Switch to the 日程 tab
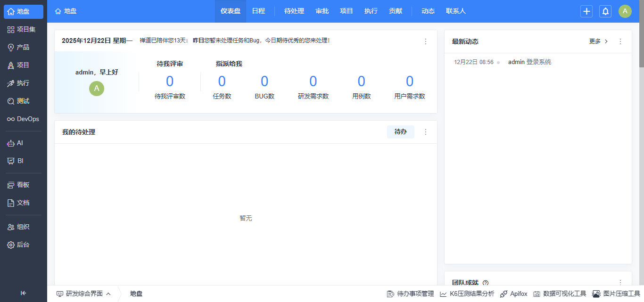This screenshot has height=302, width=644. (258, 11)
